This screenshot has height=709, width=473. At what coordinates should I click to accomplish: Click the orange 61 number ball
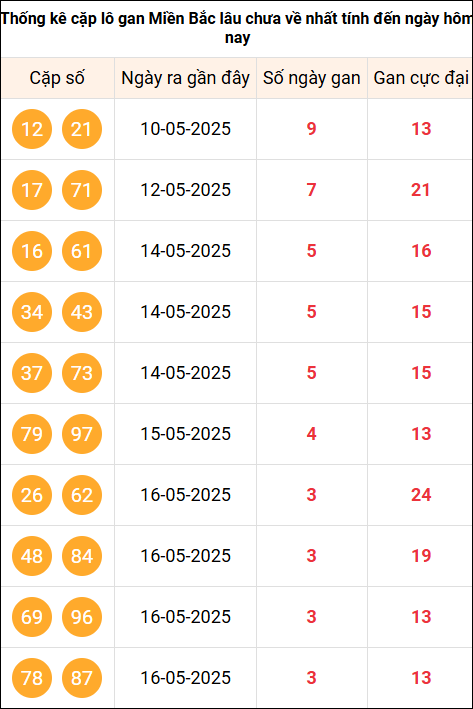tap(82, 251)
